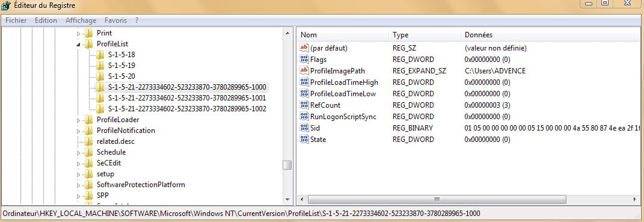Click values pane horizontal scrollbar left arrow
Screen dimensions: 644x222
coord(302,199)
